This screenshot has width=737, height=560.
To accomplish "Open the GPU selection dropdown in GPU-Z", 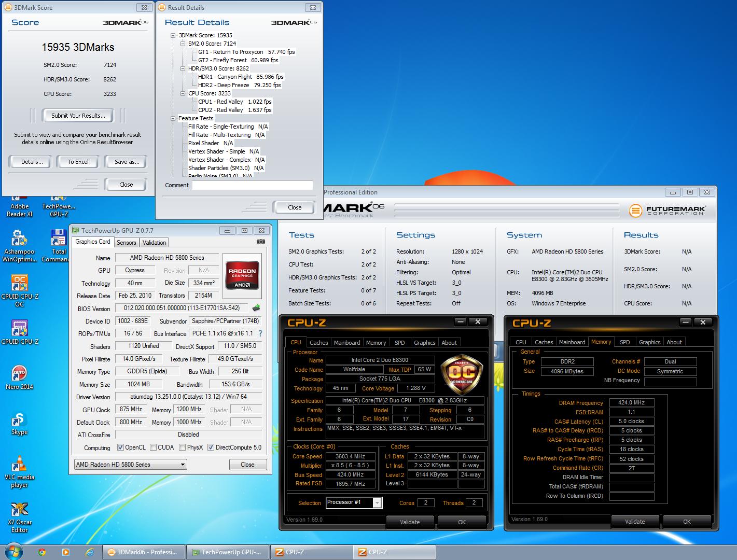I will (130, 465).
